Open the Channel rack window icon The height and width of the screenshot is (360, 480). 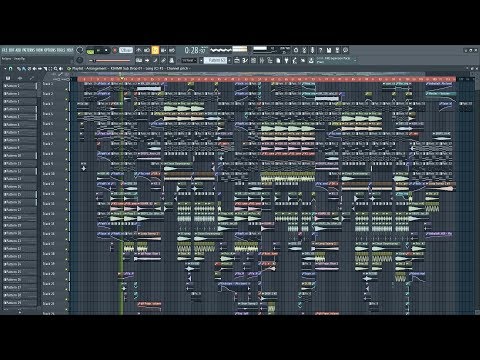[253, 60]
